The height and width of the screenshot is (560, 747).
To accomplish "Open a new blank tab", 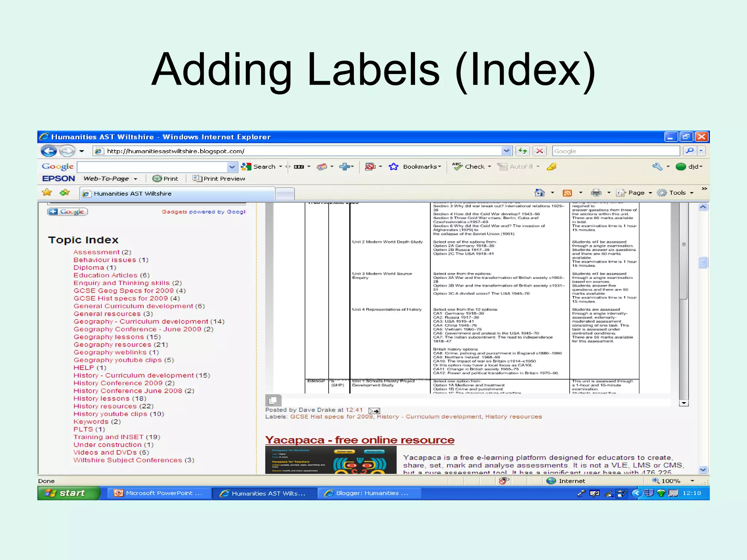I will click(x=285, y=194).
